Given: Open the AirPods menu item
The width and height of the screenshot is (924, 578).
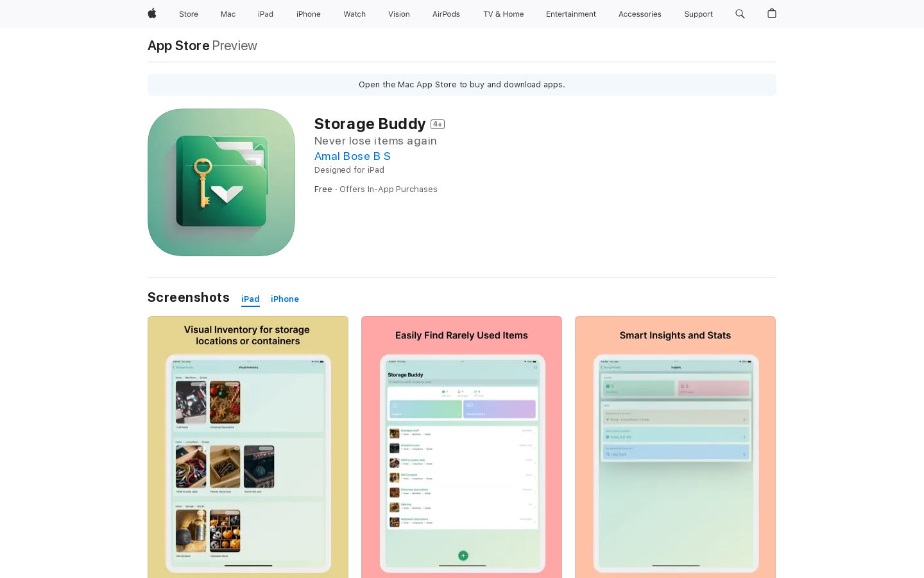Looking at the screenshot, I should [446, 14].
